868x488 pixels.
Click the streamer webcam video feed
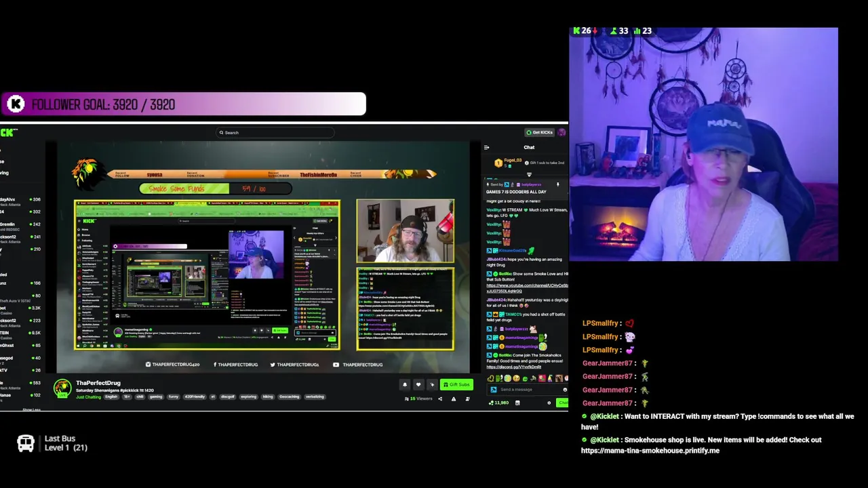703,144
